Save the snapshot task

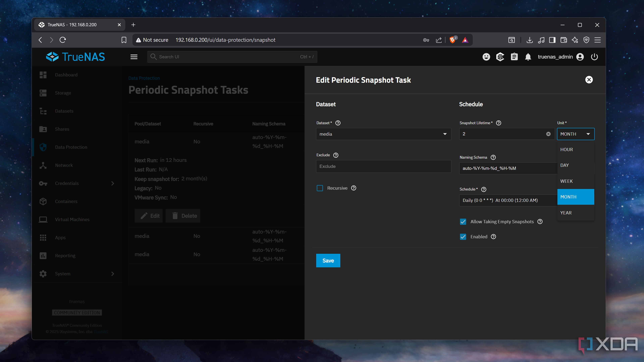click(x=328, y=261)
